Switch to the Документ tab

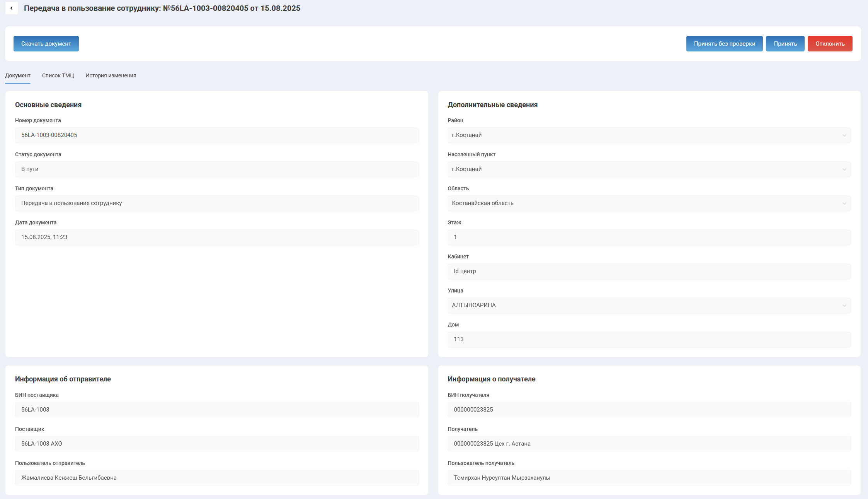pyautogui.click(x=18, y=75)
